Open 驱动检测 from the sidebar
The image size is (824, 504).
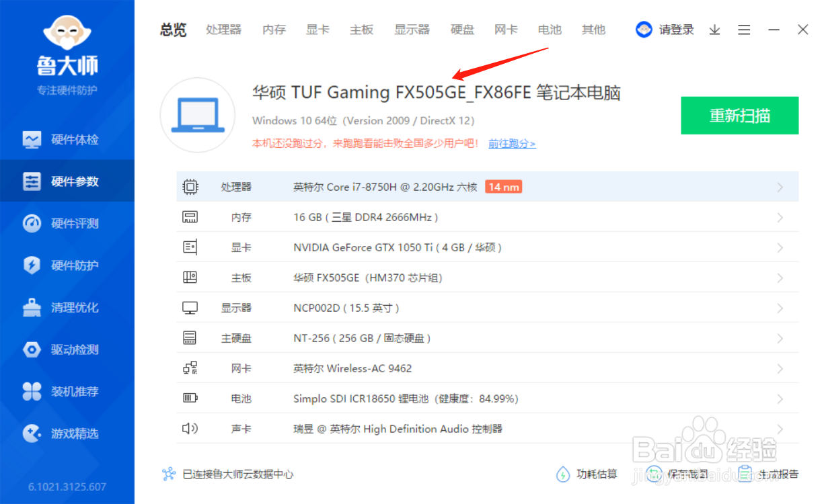tap(67, 349)
